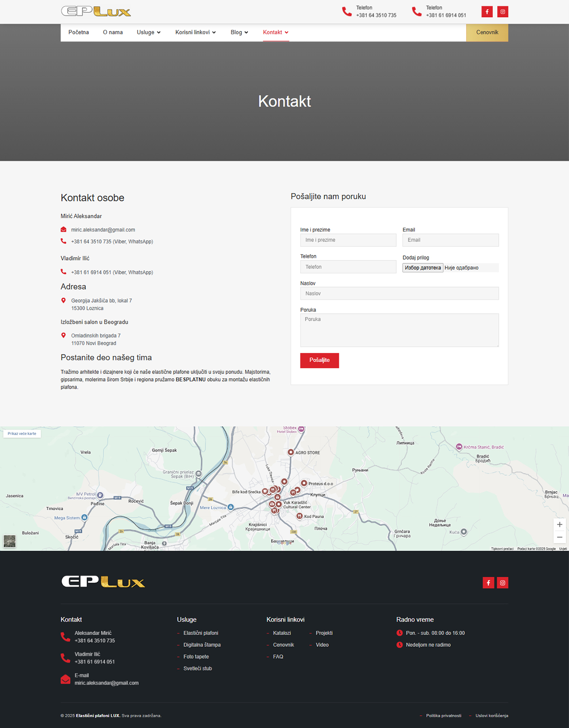Click footer phone icon beside Aleksandar Mirić
The width and height of the screenshot is (569, 728).
pos(65,637)
